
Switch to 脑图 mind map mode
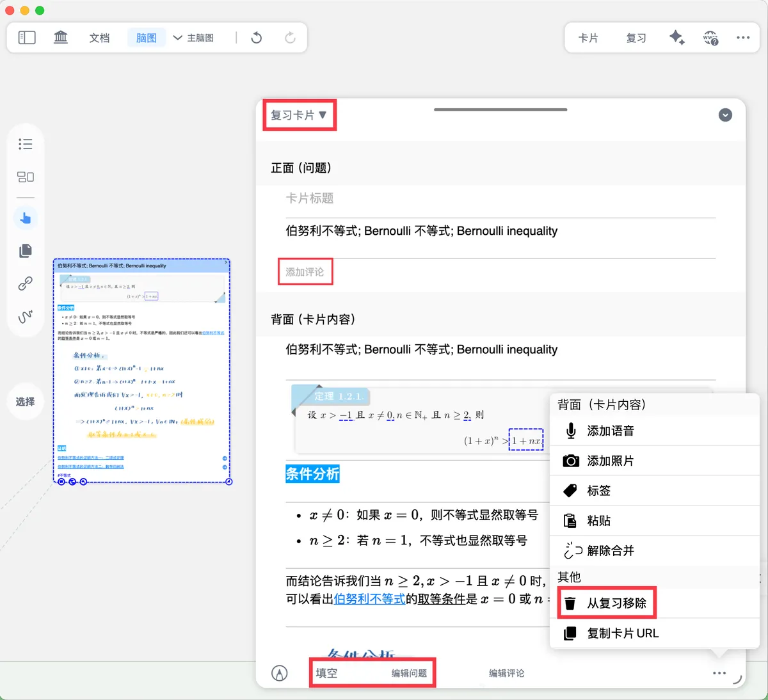147,38
